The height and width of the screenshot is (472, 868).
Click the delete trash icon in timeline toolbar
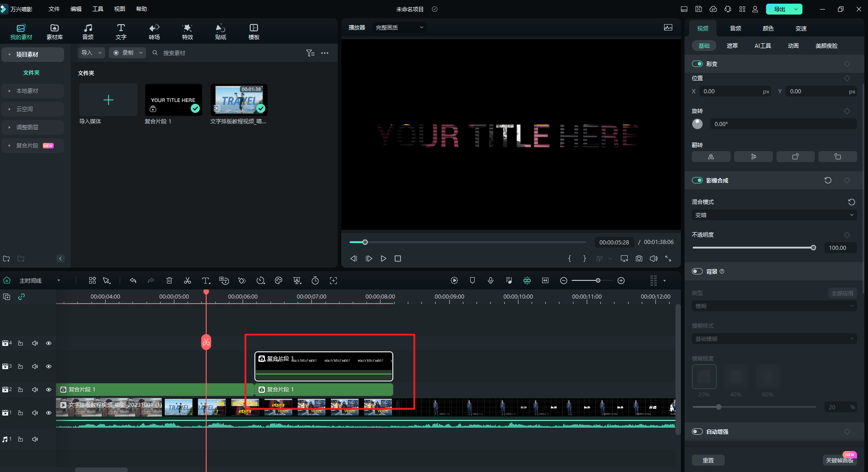169,281
